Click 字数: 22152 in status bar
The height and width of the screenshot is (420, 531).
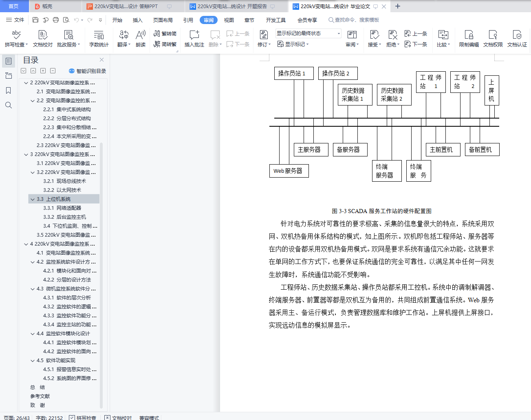(x=49, y=418)
